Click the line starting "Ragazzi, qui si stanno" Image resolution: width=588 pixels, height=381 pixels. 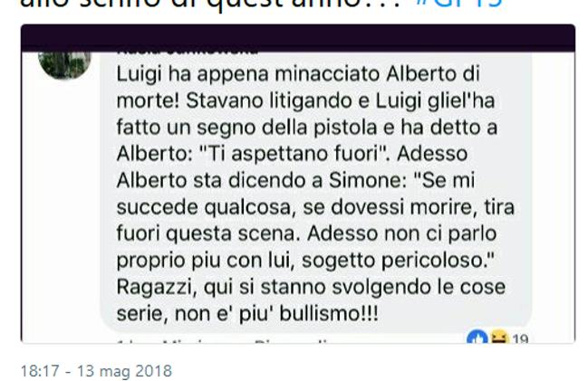(311, 288)
